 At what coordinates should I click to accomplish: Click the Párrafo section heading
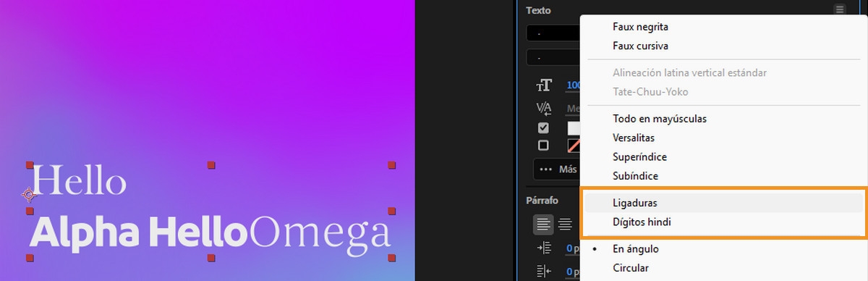coord(542,201)
